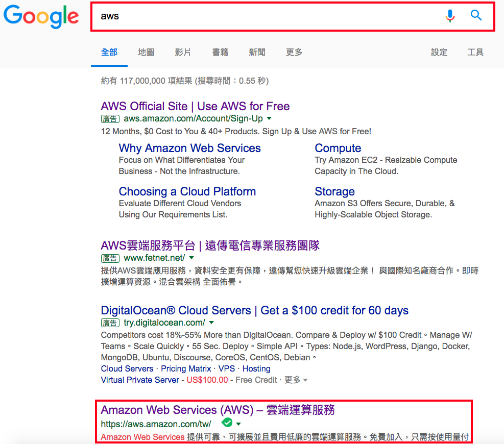This screenshot has height=444, width=504.
Task: Open the Pricing Matrix sublink
Action: coord(186,368)
